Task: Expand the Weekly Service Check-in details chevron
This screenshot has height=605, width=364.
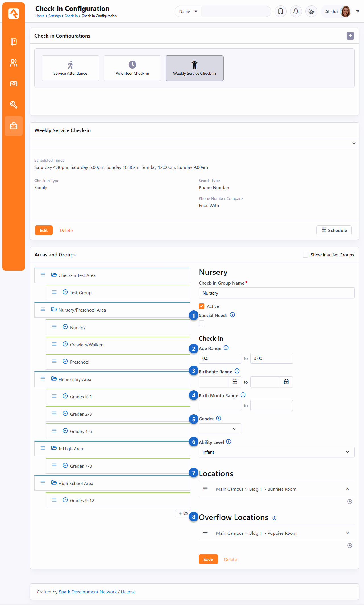Action: point(354,143)
